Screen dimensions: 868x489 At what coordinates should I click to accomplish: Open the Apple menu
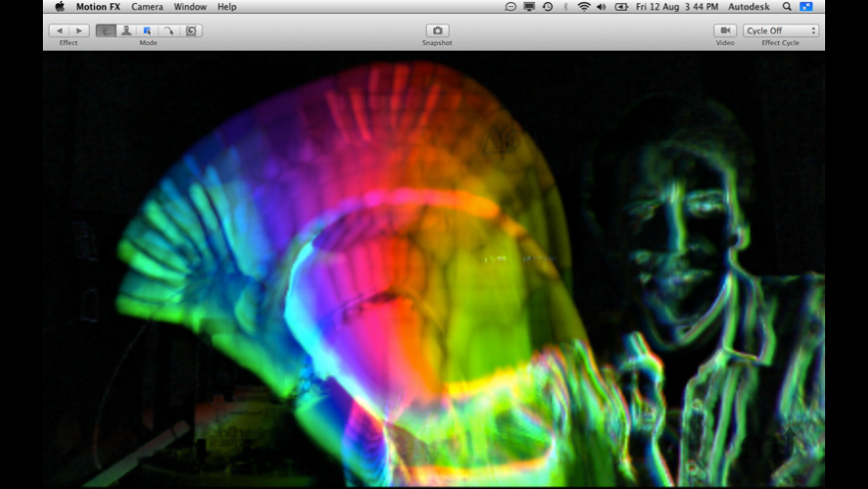[x=60, y=7]
